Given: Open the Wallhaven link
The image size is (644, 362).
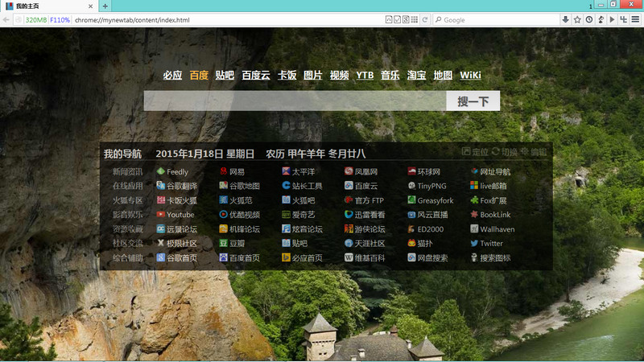Looking at the screenshot, I should pyautogui.click(x=493, y=229).
